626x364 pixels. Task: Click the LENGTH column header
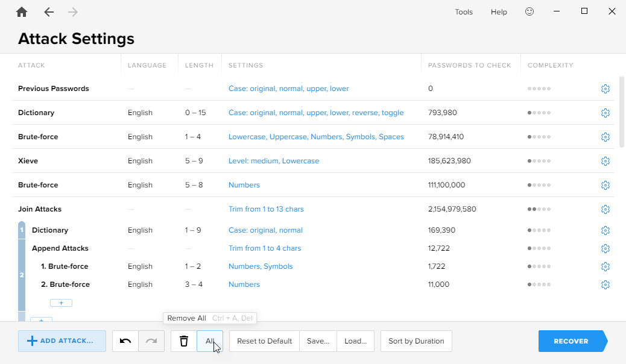pos(199,65)
